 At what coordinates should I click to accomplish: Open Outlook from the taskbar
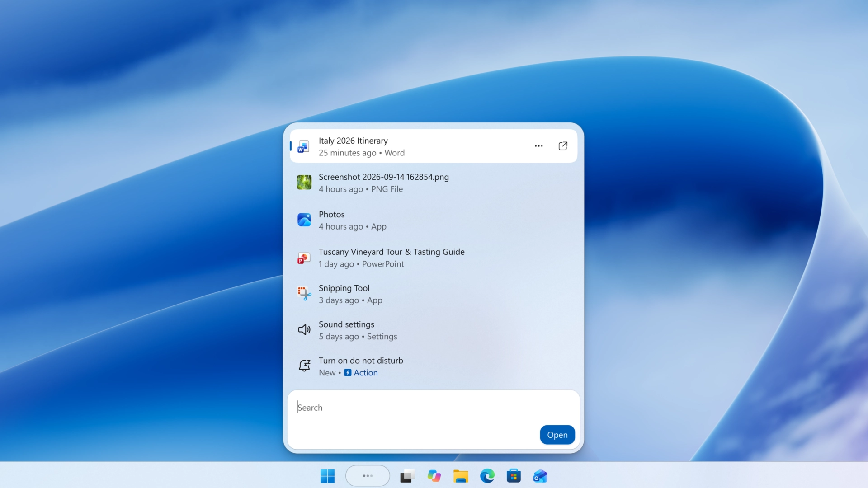(540, 476)
